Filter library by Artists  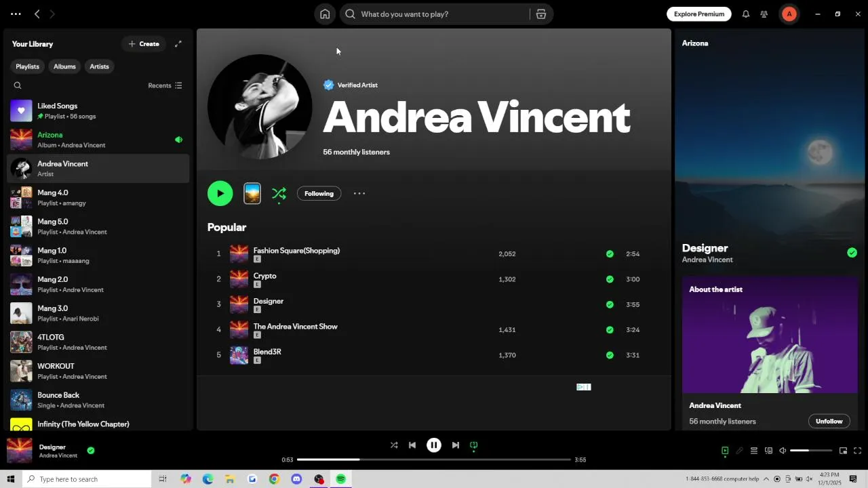click(99, 66)
